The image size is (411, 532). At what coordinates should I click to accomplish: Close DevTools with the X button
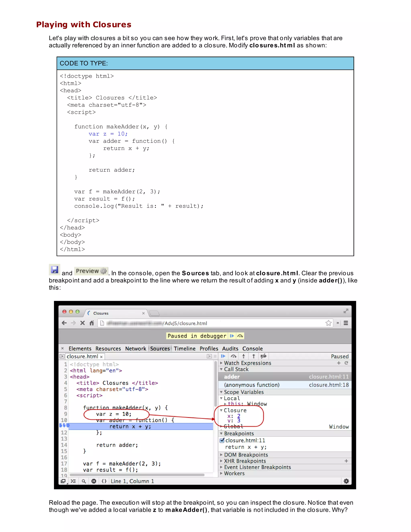point(62,348)
